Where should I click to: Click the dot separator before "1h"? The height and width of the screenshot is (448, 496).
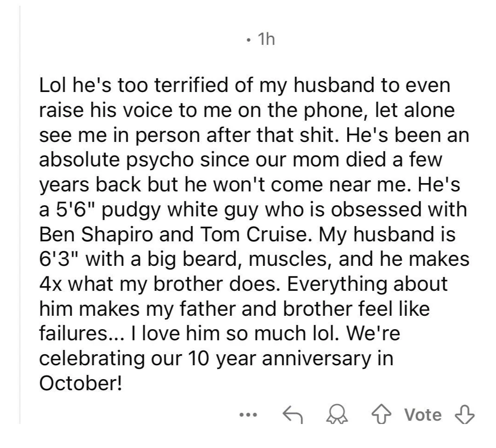[249, 40]
